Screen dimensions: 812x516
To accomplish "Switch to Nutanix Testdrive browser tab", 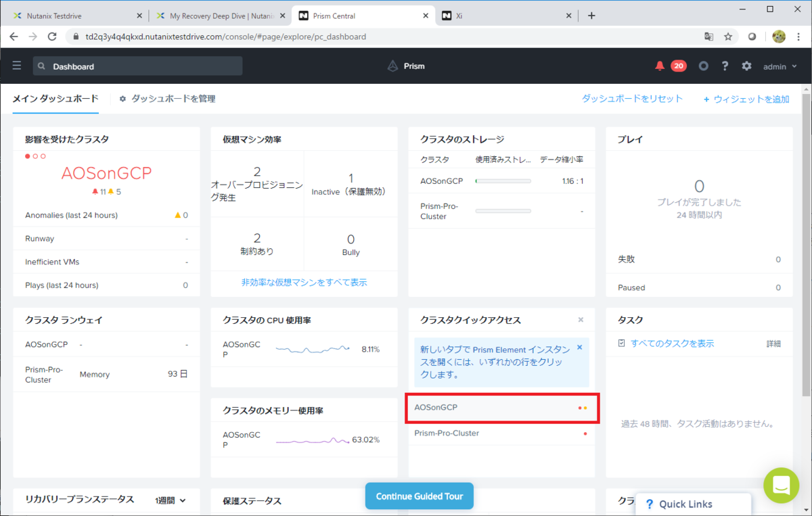I will click(x=78, y=16).
